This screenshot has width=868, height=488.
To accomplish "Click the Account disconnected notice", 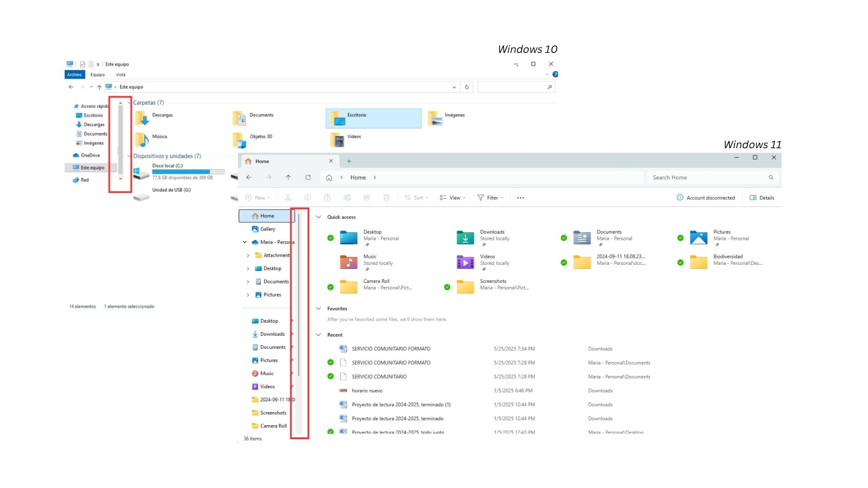I will (x=706, y=198).
